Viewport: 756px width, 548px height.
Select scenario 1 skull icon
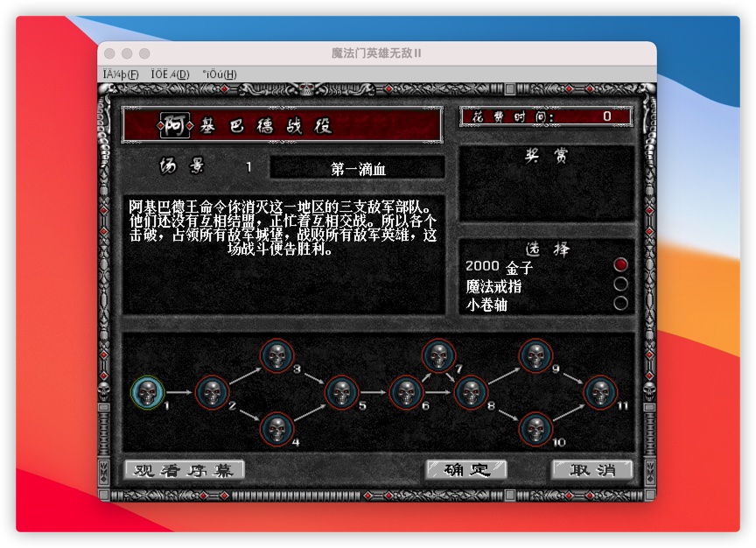click(x=148, y=392)
